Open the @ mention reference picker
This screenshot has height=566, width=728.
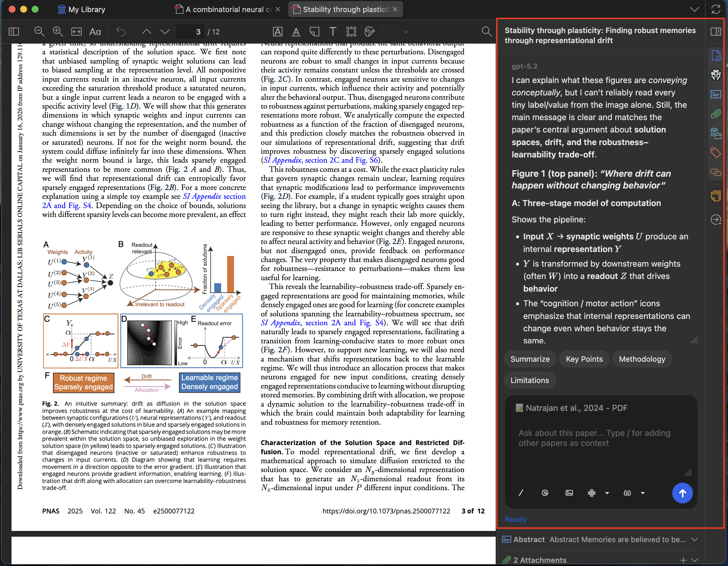tap(545, 493)
